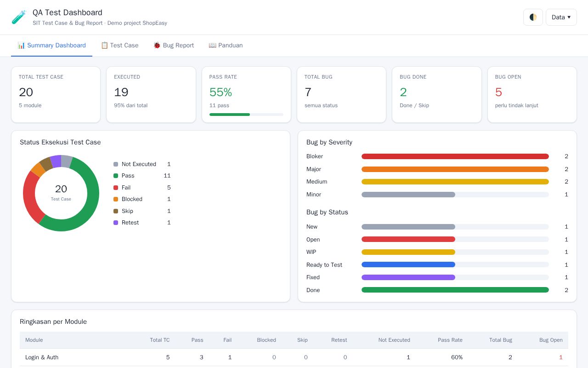Click the Bug by Status heading
Viewport: 588px width, 368px height.
click(x=327, y=212)
